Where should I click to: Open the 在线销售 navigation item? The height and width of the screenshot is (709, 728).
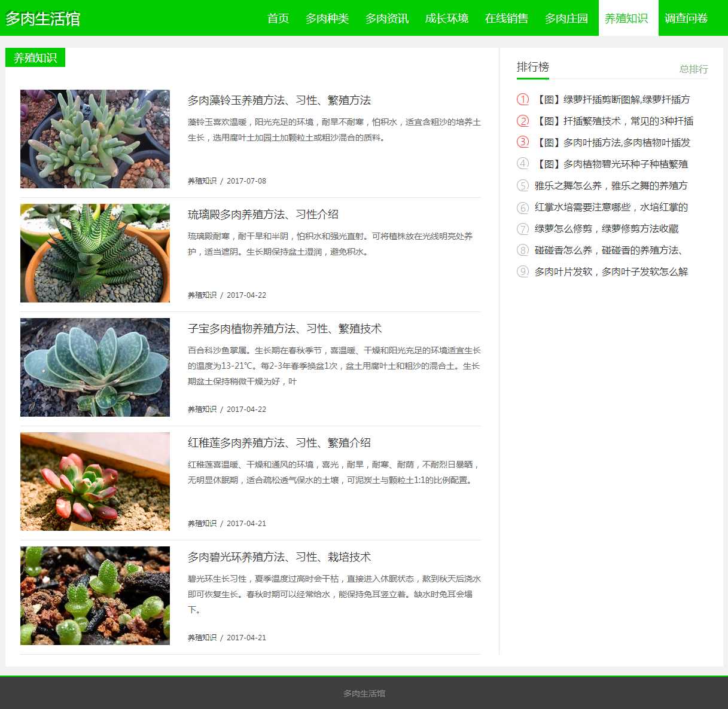pyautogui.click(x=507, y=19)
